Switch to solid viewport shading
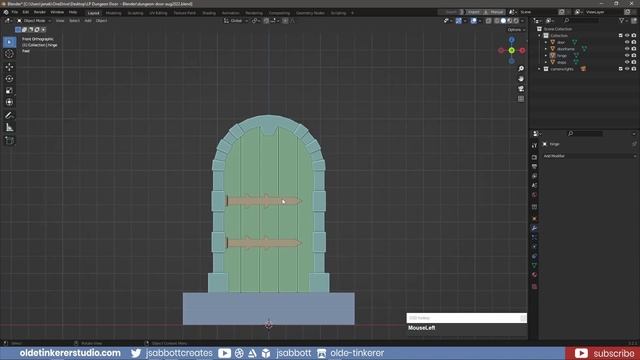The height and width of the screenshot is (360, 640). tap(503, 20)
